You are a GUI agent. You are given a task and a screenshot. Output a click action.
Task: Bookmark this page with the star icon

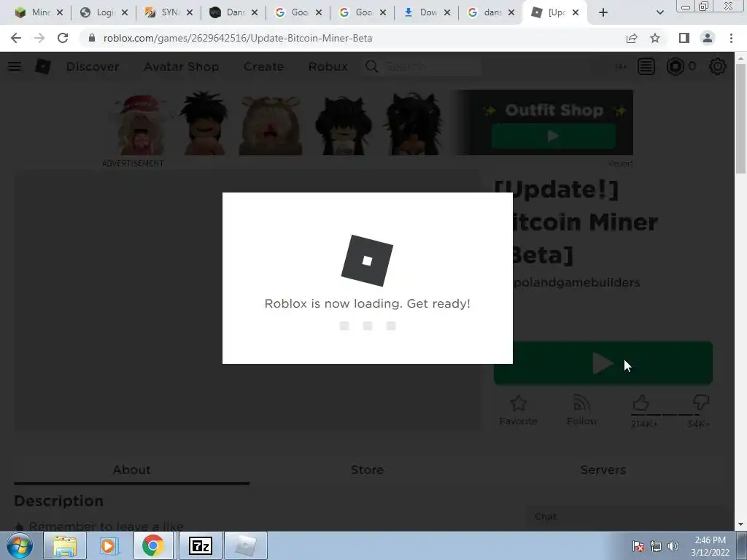655,38
